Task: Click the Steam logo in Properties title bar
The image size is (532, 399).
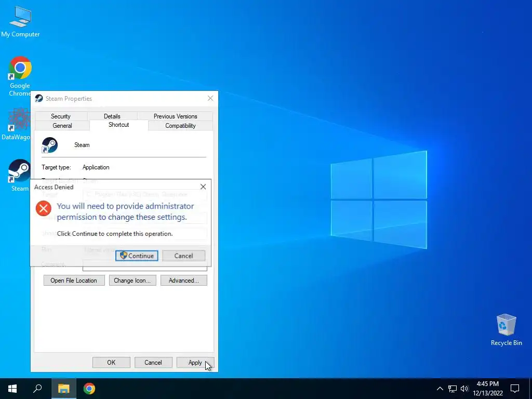Action: point(39,98)
